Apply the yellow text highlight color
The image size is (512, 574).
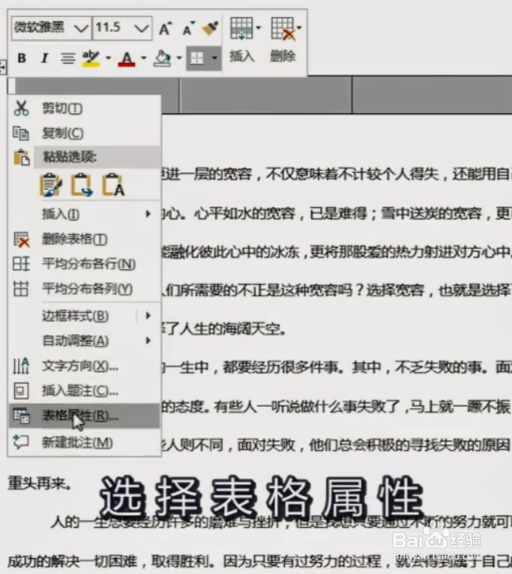[91, 58]
